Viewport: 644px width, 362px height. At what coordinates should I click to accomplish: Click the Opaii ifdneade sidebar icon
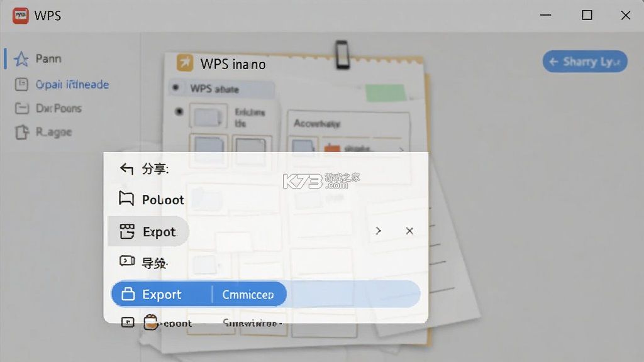(x=21, y=84)
